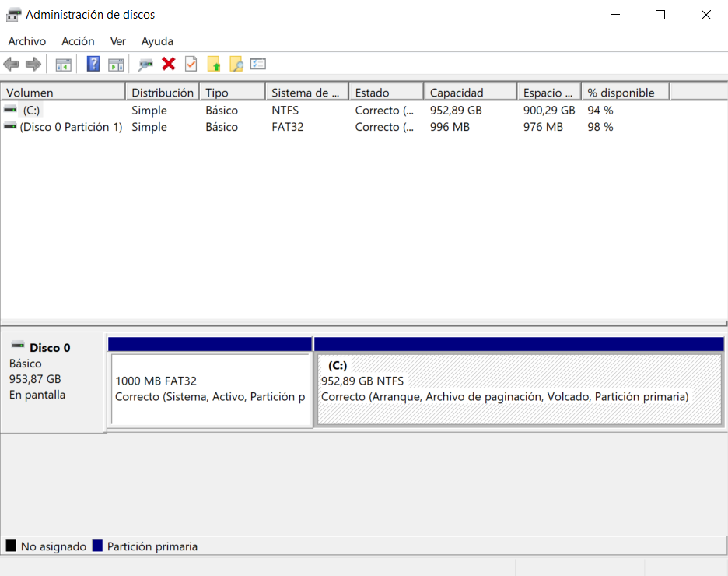Screen dimensions: 728x576
Task: Click the Disco 0 drive icon
Action: tap(18, 345)
